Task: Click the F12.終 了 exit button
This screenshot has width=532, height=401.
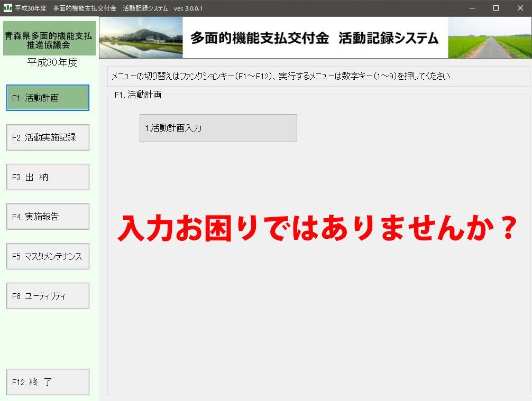Action: (47, 381)
